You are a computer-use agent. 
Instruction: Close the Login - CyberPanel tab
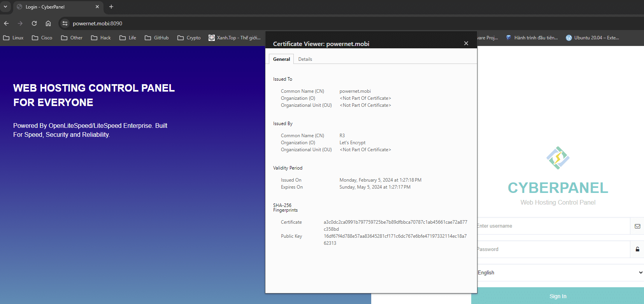[97, 7]
